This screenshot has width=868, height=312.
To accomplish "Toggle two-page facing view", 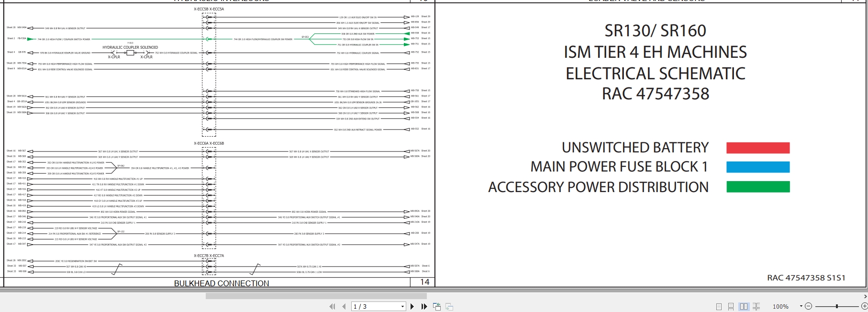I will pos(744,307).
